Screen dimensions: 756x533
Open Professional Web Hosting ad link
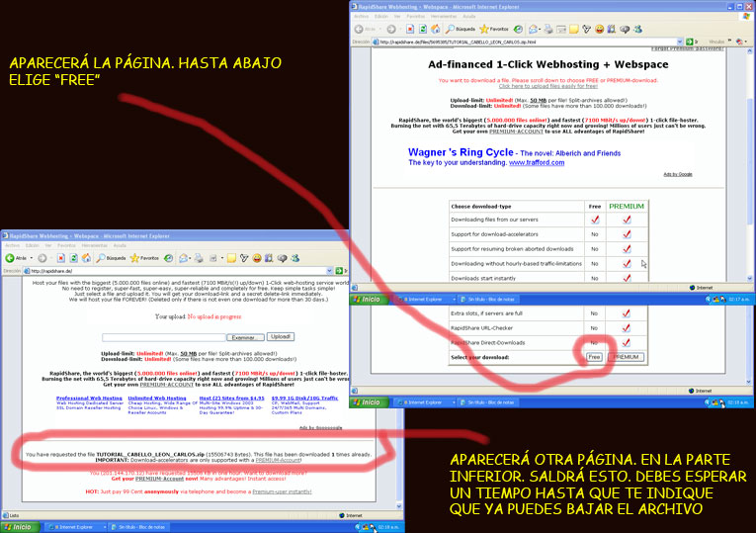(x=89, y=398)
